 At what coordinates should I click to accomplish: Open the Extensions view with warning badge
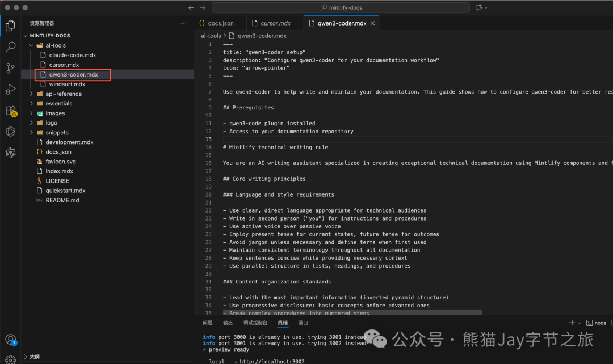(x=11, y=111)
